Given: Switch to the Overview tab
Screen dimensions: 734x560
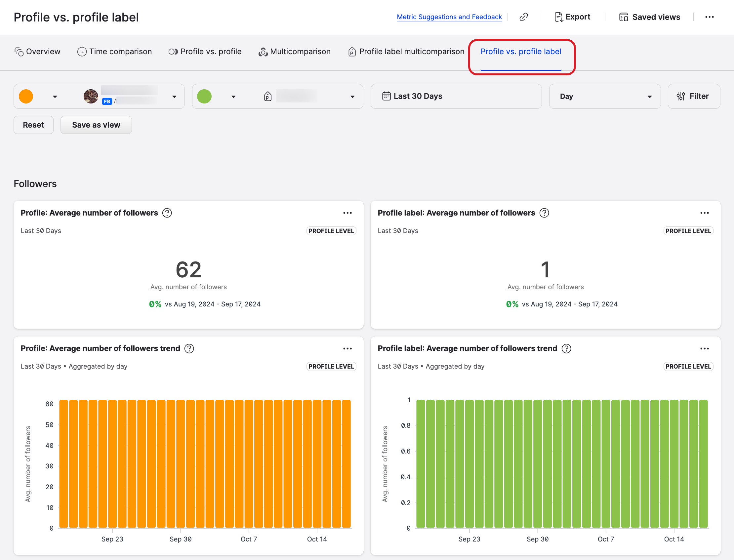Looking at the screenshot, I should 37,52.
